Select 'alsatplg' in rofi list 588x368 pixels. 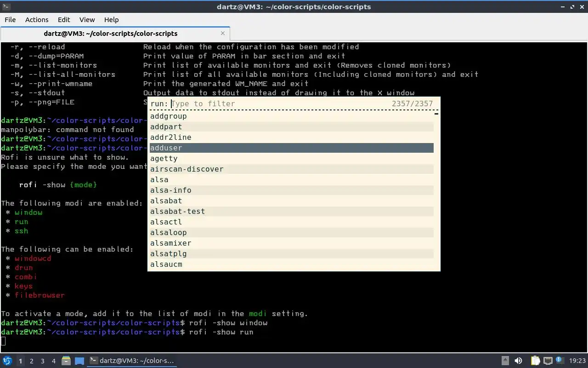pos(292,254)
